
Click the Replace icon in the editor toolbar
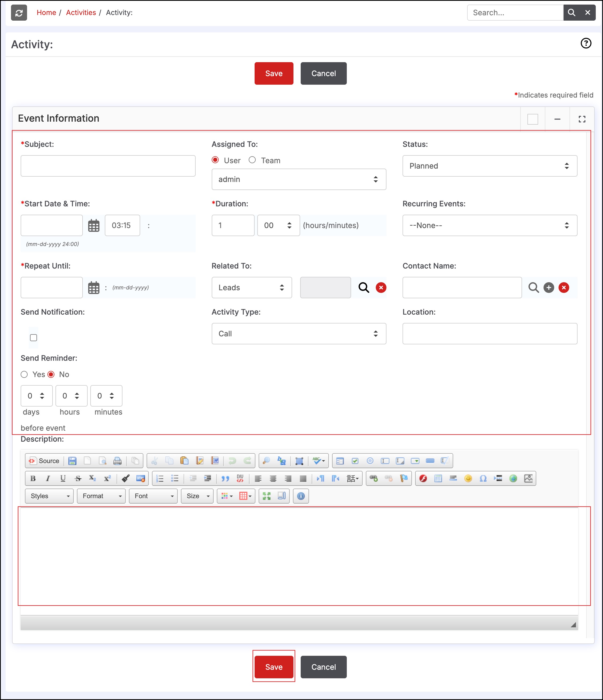pyautogui.click(x=281, y=461)
